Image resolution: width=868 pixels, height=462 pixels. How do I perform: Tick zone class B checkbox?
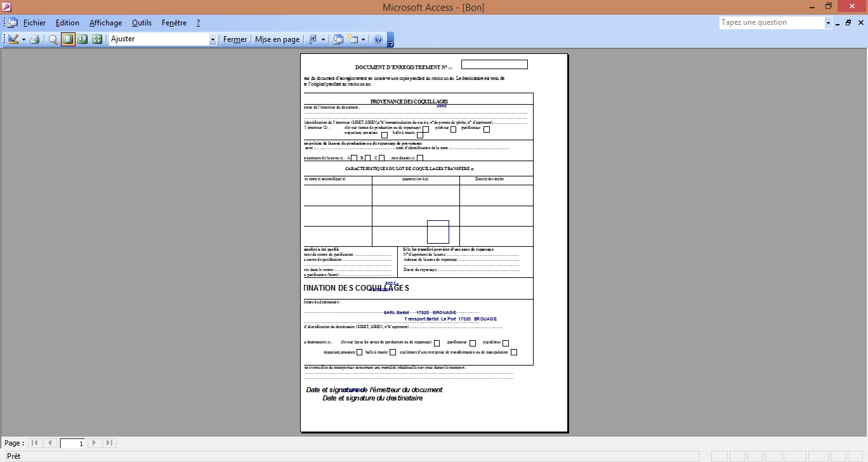[x=367, y=158]
